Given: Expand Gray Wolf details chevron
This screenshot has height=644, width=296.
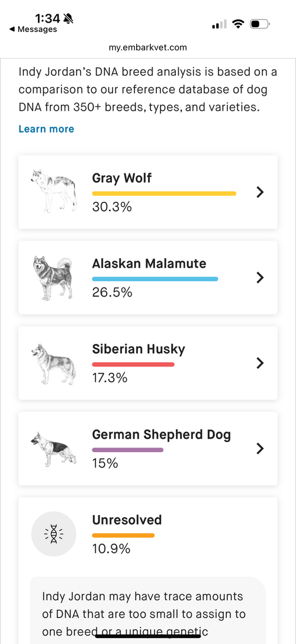Looking at the screenshot, I should click(259, 192).
